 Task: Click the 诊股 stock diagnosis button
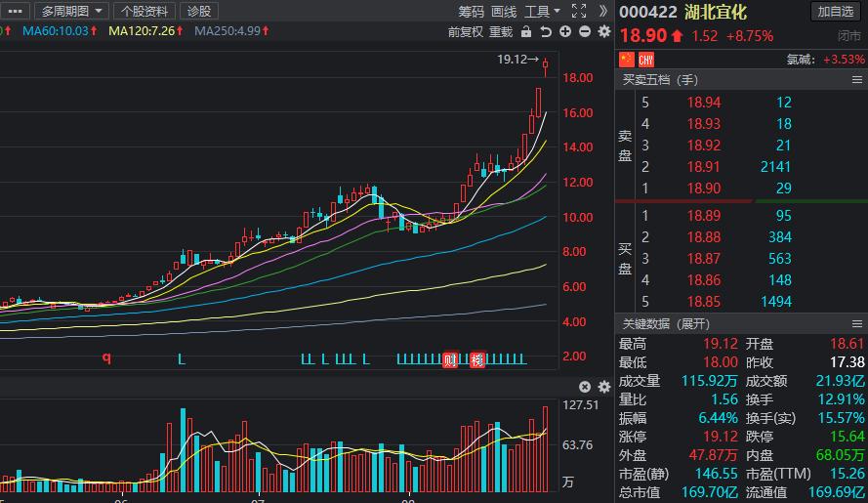coord(198,11)
